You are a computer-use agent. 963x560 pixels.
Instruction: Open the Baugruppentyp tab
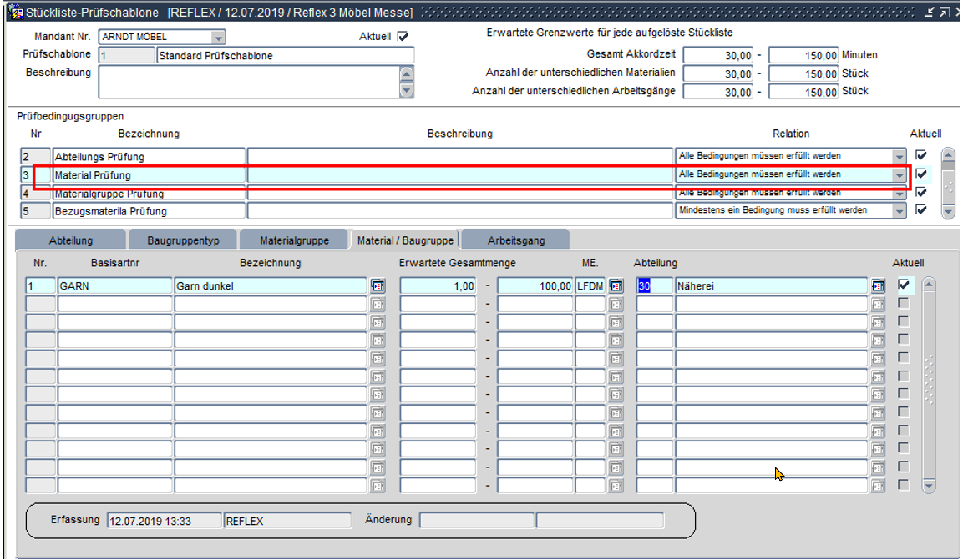182,240
